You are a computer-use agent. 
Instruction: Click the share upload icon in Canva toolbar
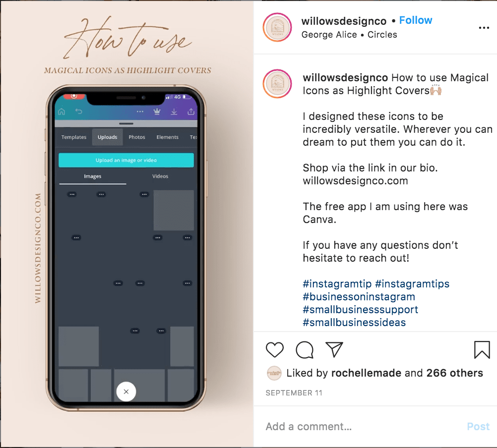tap(191, 112)
